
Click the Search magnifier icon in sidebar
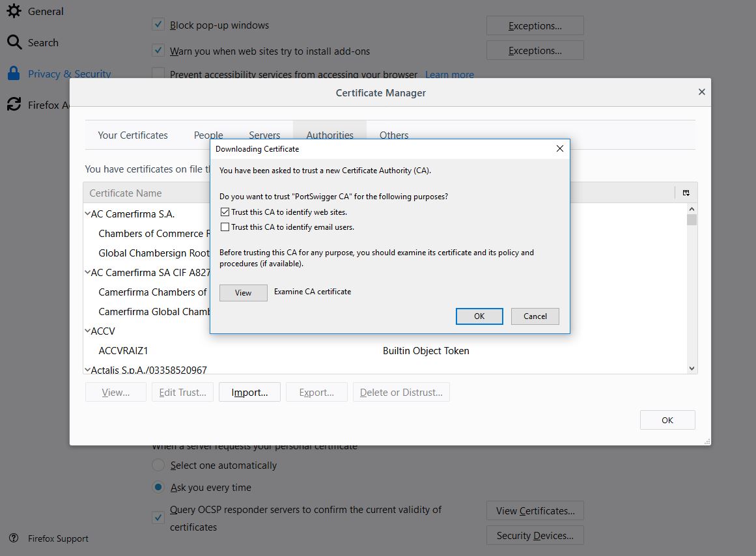tap(14, 42)
